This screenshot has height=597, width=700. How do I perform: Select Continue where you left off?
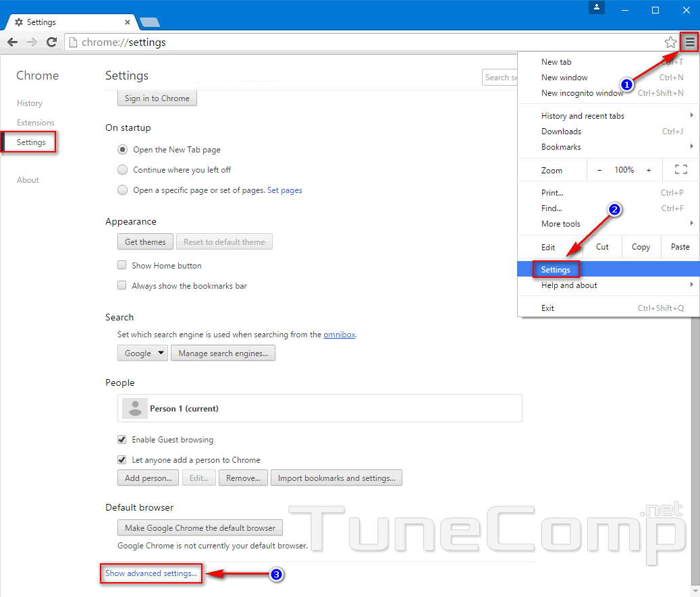[x=122, y=169]
